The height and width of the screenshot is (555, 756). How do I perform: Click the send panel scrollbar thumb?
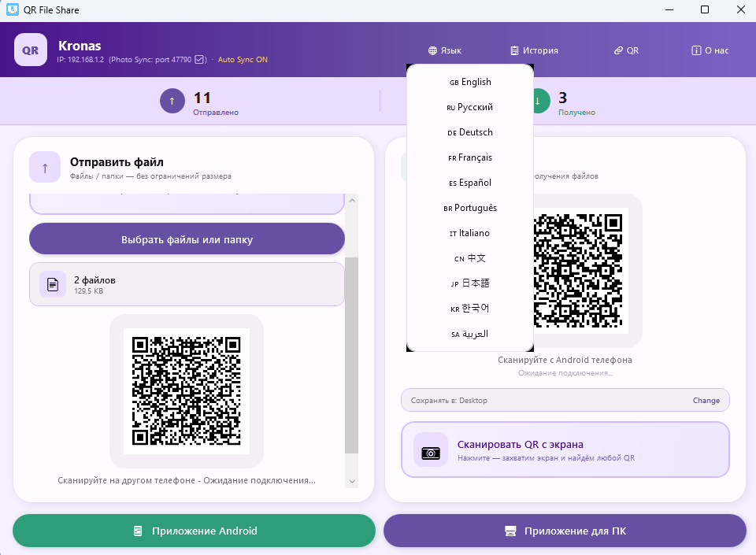point(352,355)
